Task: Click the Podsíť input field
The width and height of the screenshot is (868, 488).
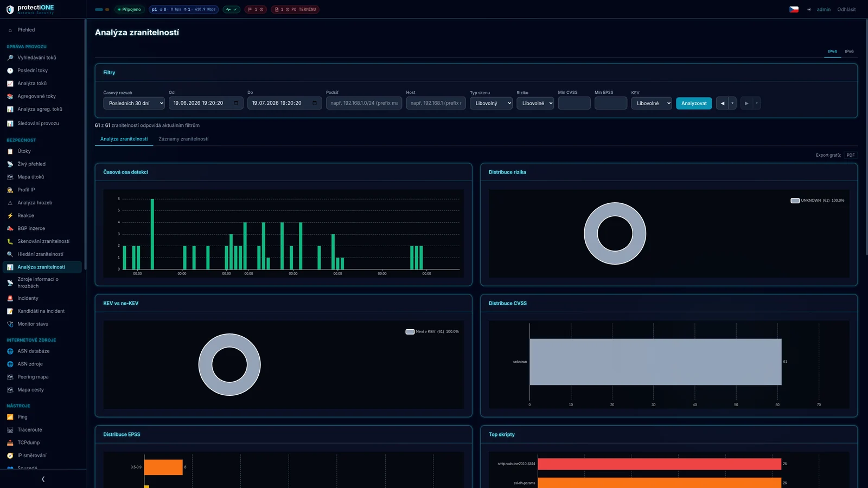Action: click(364, 103)
